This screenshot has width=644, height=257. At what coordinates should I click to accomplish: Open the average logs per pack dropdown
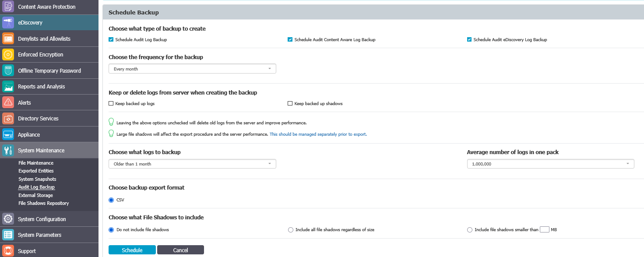(x=550, y=163)
